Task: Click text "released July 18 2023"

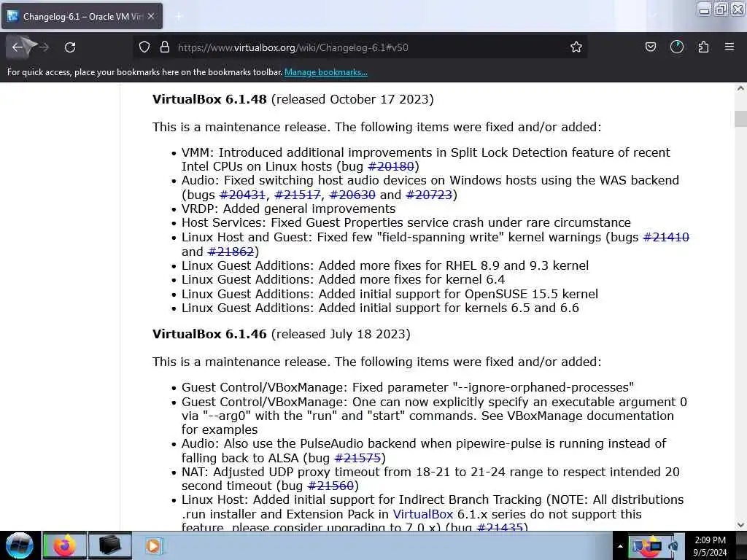Action: 341,334
